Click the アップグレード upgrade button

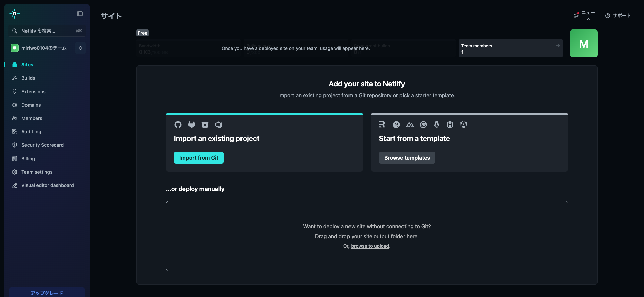pos(47,292)
